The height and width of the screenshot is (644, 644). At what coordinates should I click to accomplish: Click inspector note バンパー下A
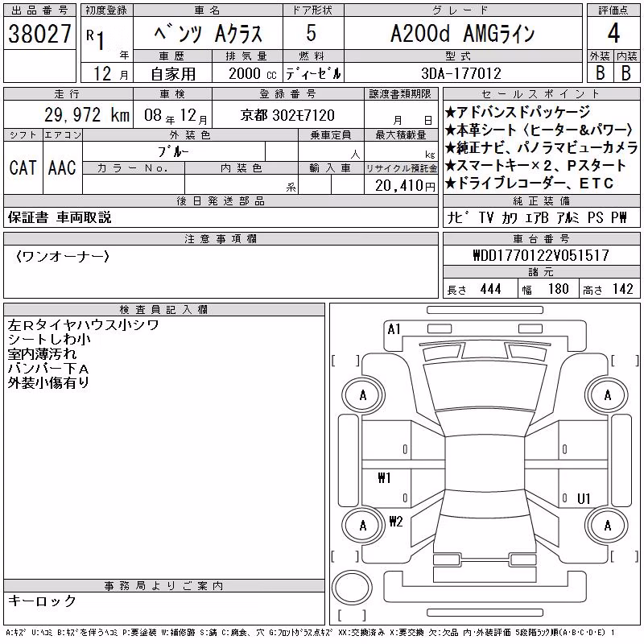coord(48,368)
